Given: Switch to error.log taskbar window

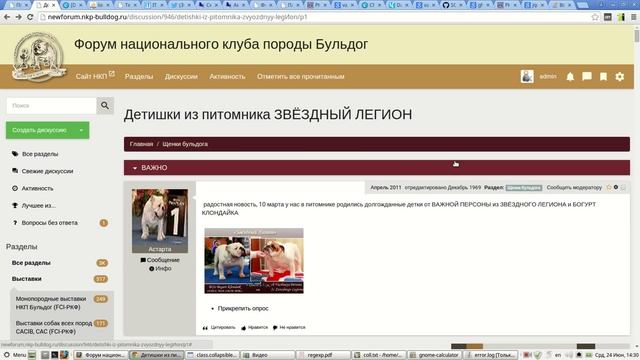Looking at the screenshot, I should (491, 355).
